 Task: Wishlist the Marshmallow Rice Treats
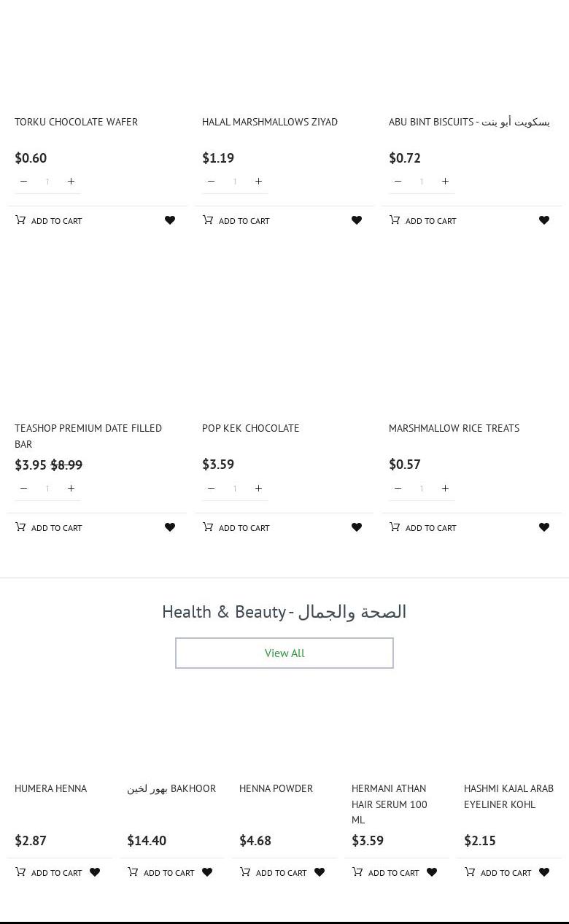tap(544, 527)
